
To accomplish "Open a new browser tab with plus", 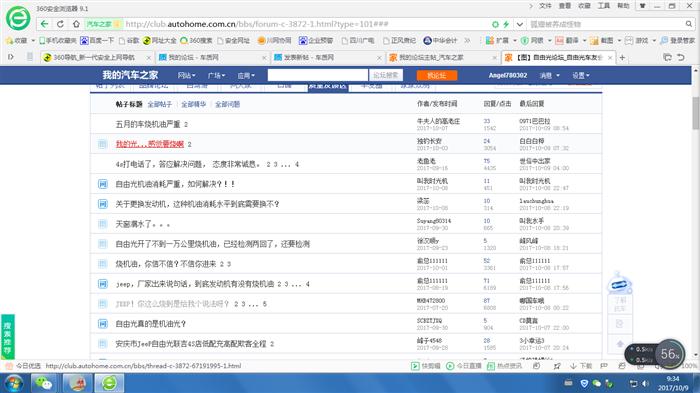I will point(622,58).
